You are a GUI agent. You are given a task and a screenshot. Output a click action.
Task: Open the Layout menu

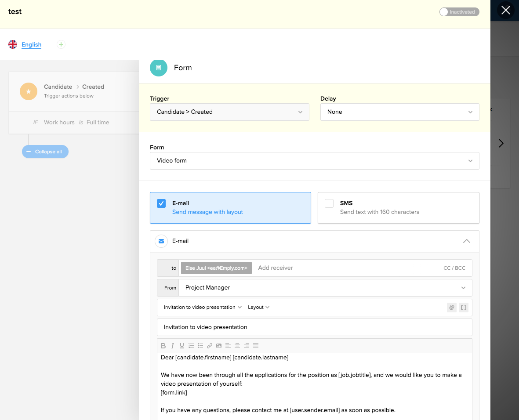258,308
